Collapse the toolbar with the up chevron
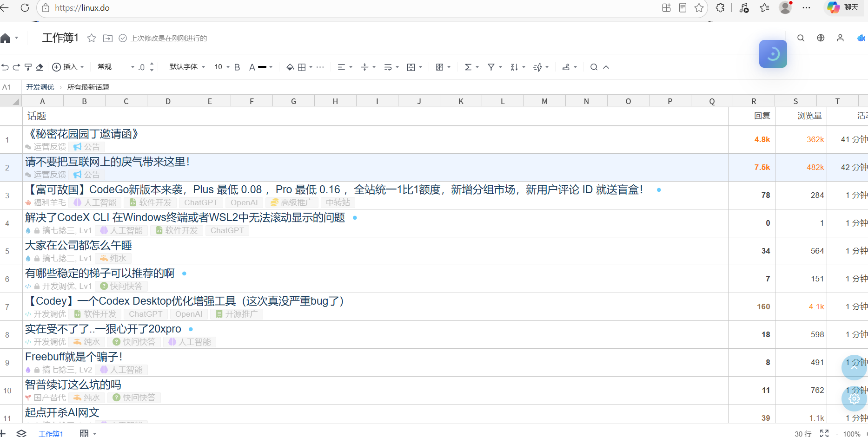 click(606, 67)
